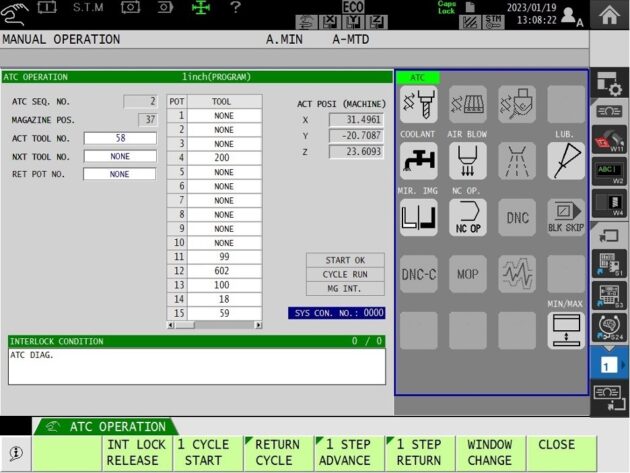The image size is (630, 473).
Task: Click the info icon at bottom left
Action: point(16,453)
